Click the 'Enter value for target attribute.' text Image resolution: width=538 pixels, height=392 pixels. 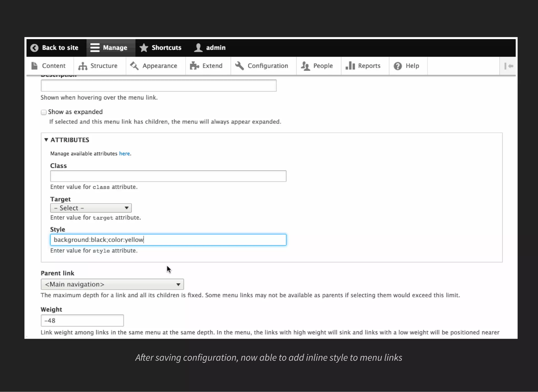click(x=96, y=218)
